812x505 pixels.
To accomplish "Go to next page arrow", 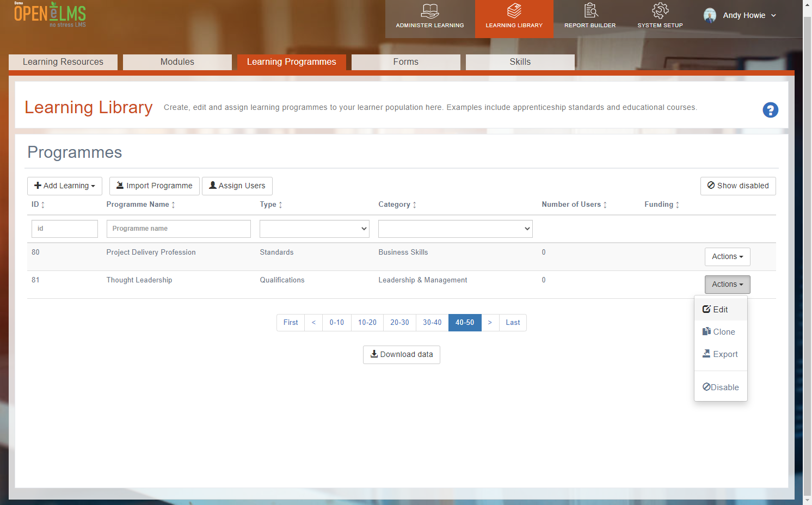I will pos(490,323).
